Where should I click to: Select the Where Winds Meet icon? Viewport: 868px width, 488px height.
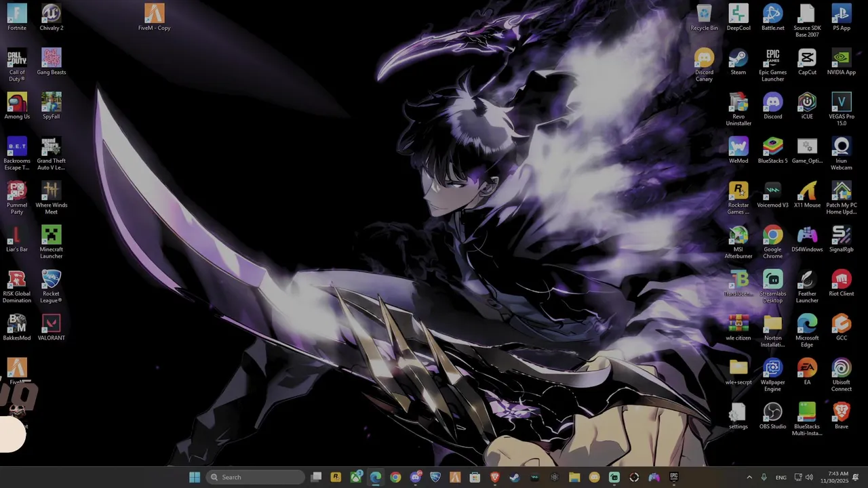52,198
